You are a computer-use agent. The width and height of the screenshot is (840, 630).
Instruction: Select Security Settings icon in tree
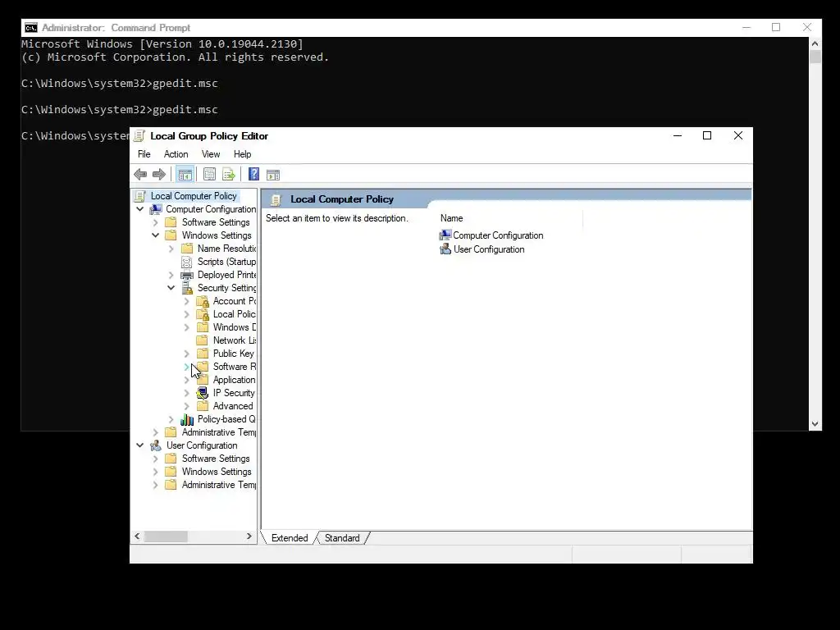click(x=187, y=288)
